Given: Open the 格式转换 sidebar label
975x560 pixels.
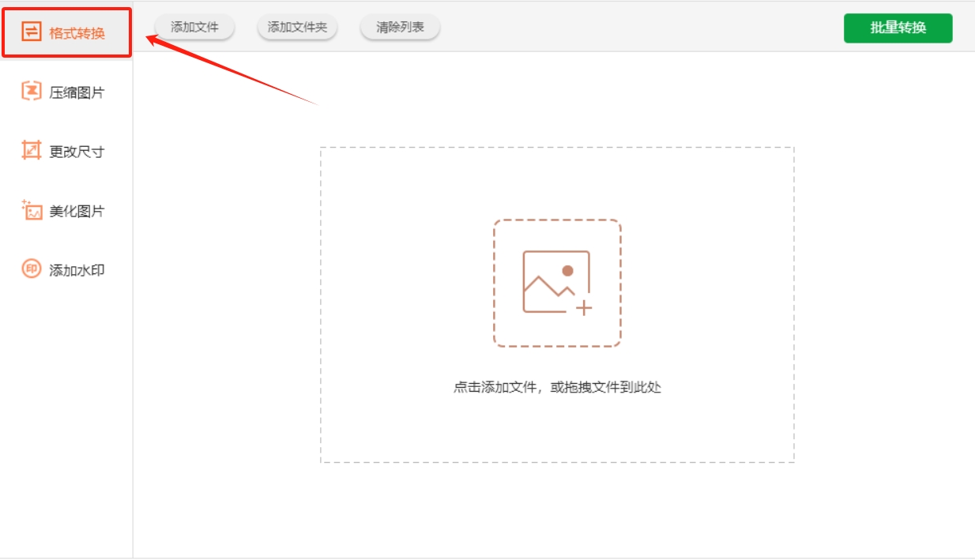Looking at the screenshot, I should [77, 33].
